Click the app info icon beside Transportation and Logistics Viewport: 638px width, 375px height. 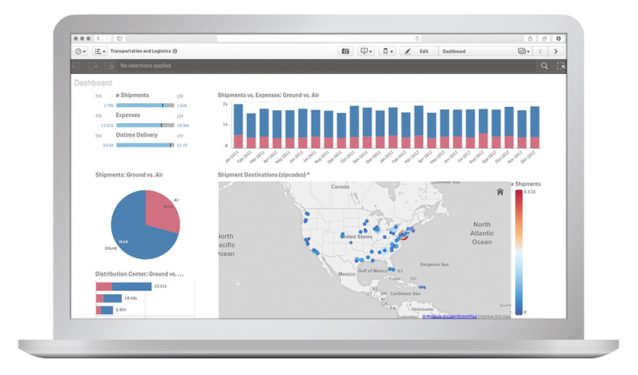click(175, 51)
